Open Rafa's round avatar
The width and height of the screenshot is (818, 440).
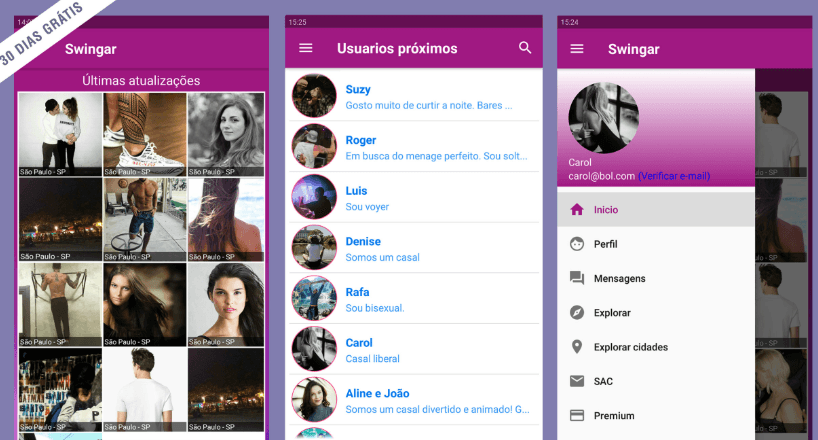pos(314,298)
